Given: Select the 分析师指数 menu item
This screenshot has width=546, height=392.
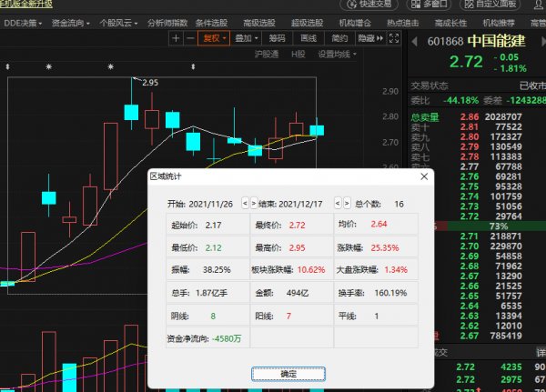Looking at the screenshot, I should (167, 23).
